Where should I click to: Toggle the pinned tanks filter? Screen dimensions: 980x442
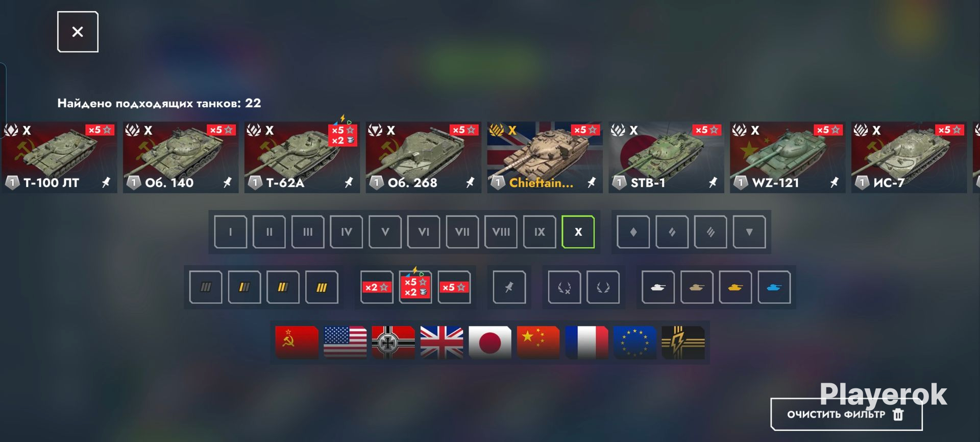[x=509, y=287]
